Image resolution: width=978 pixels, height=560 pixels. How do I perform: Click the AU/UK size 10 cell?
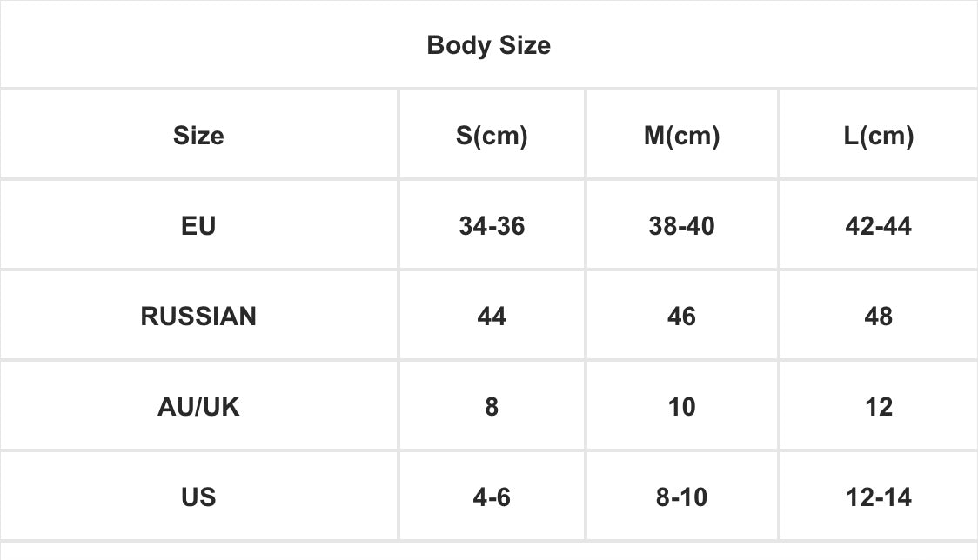[x=681, y=407]
